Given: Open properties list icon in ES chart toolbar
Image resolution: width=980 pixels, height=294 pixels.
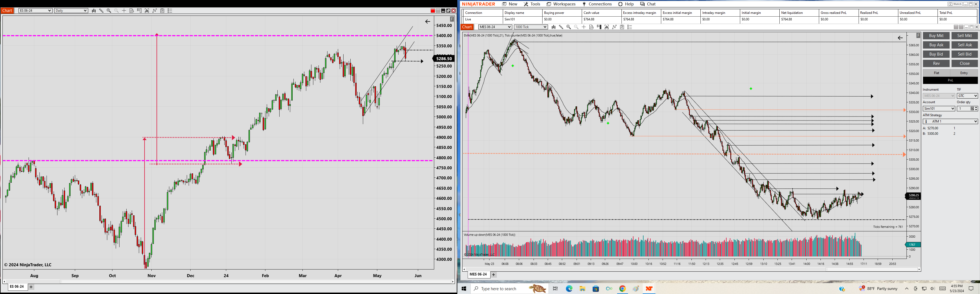Looking at the screenshot, I should (x=170, y=11).
